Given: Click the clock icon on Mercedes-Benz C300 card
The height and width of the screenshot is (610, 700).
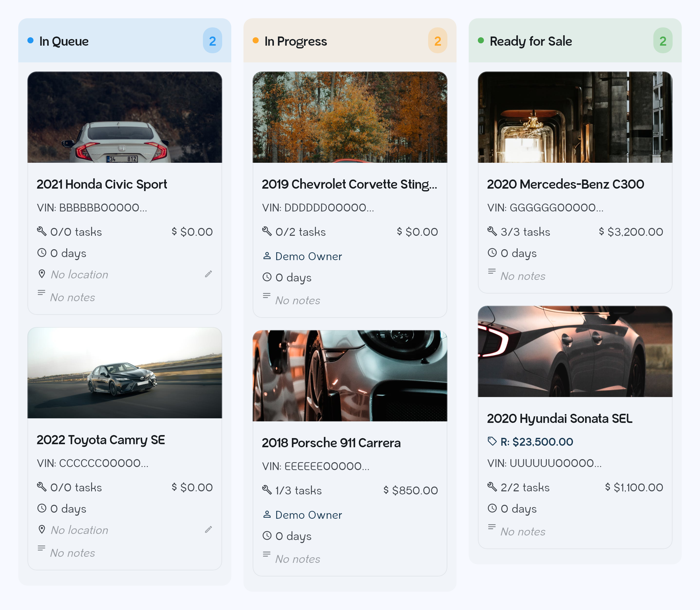Looking at the screenshot, I should [492, 253].
